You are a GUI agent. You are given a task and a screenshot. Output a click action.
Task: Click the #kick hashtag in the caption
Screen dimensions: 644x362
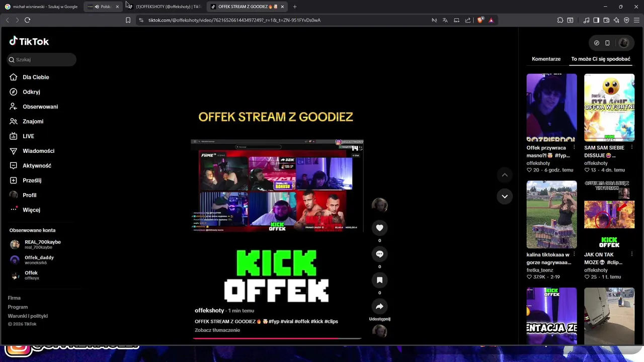[317, 322]
